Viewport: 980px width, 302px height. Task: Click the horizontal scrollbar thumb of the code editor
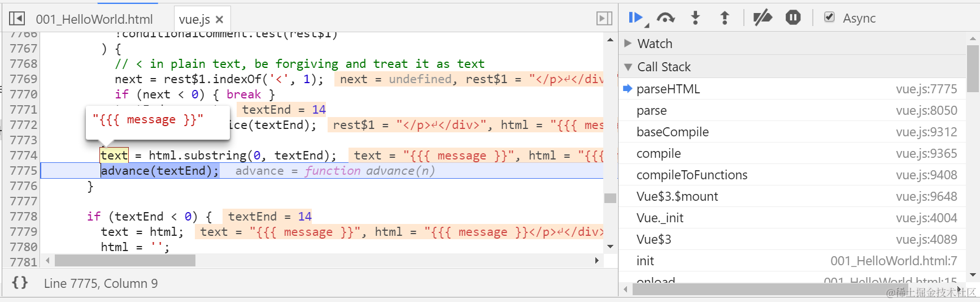pos(125,260)
